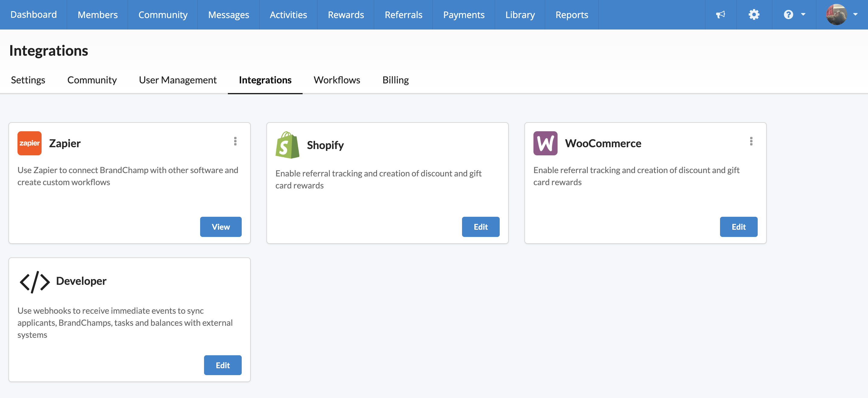The height and width of the screenshot is (398, 868).
Task: Click the user profile avatar
Action: coord(836,14)
